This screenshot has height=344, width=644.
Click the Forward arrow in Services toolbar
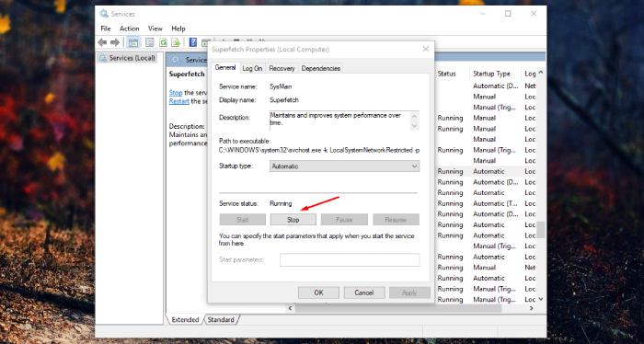[x=115, y=42]
